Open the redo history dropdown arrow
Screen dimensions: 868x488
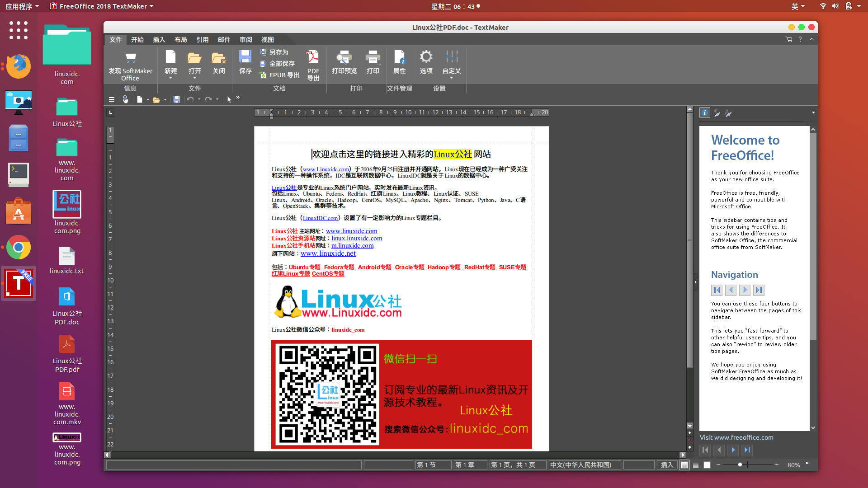217,99
